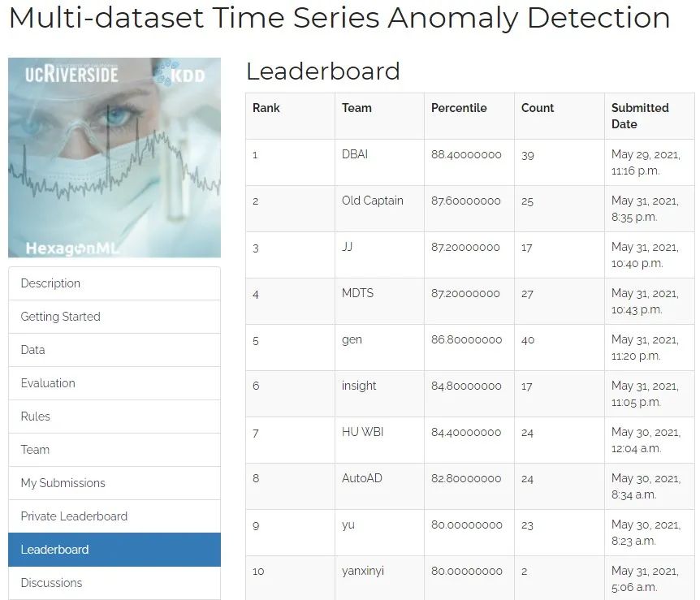The image size is (700, 600).
Task: Click the yanxinyi team name
Action: coord(363,571)
